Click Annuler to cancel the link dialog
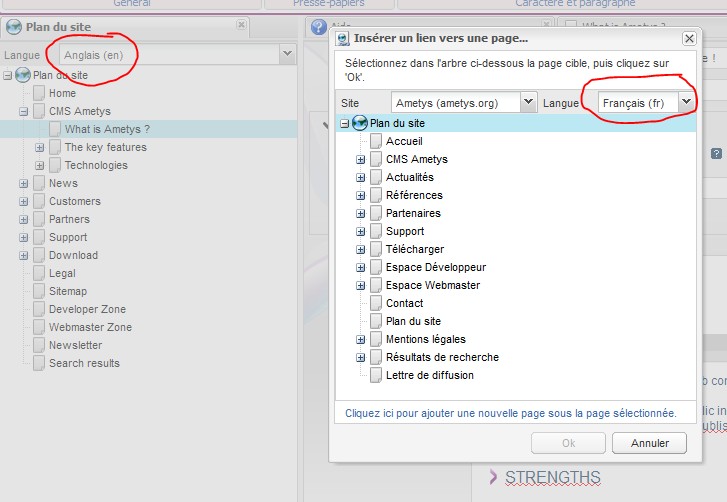 click(648, 443)
